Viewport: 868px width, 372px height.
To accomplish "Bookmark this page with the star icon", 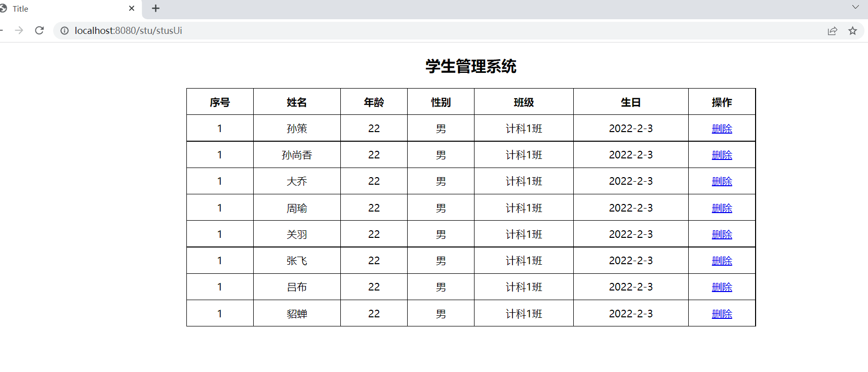I will point(853,31).
